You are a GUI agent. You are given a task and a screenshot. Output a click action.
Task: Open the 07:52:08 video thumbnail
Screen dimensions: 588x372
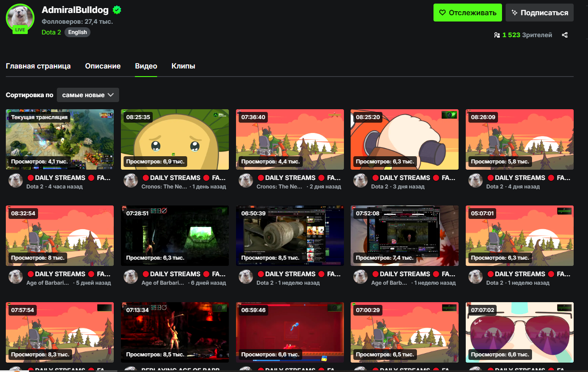404,236
